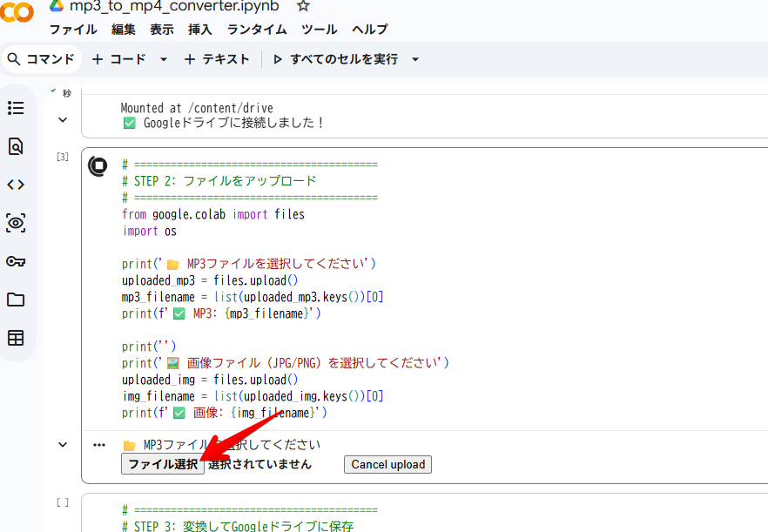Expand the すべてのセルを実行 dropdown arrow
Viewport: 768px width, 532px height.
pos(415,60)
